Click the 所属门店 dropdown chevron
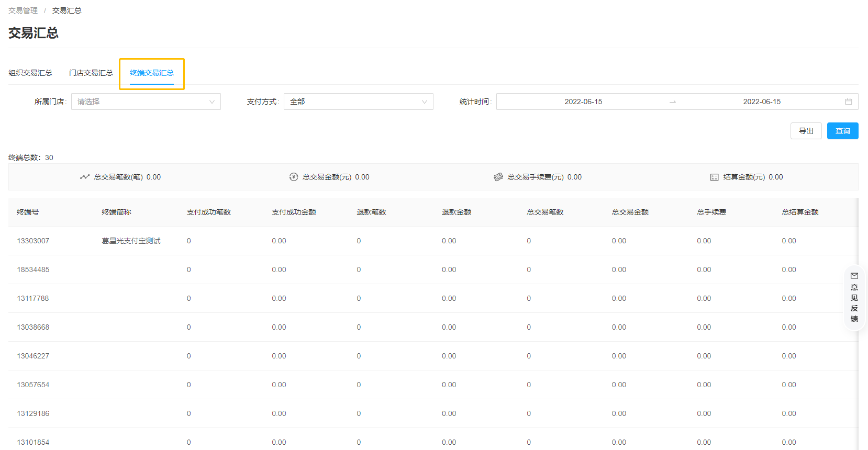 point(212,102)
